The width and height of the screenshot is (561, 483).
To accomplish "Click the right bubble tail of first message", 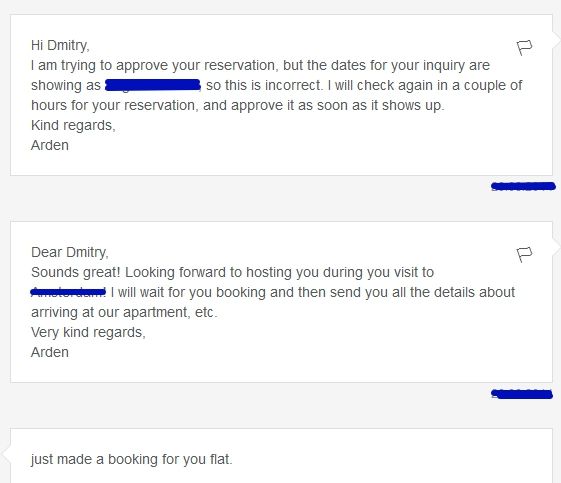I will [x=556, y=37].
